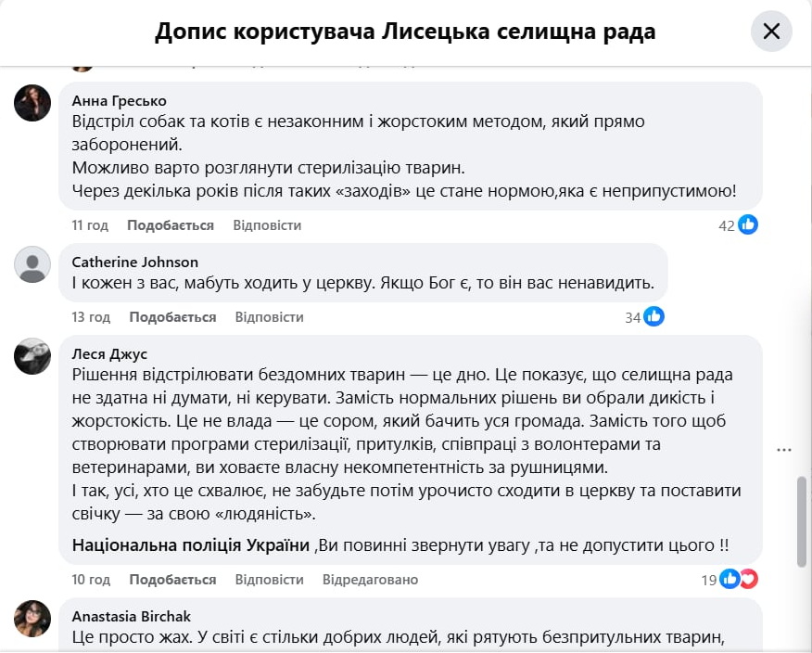Screen dimensions: 812x653
Task: Reply to Анна Гресько's comment
Action: point(267,225)
